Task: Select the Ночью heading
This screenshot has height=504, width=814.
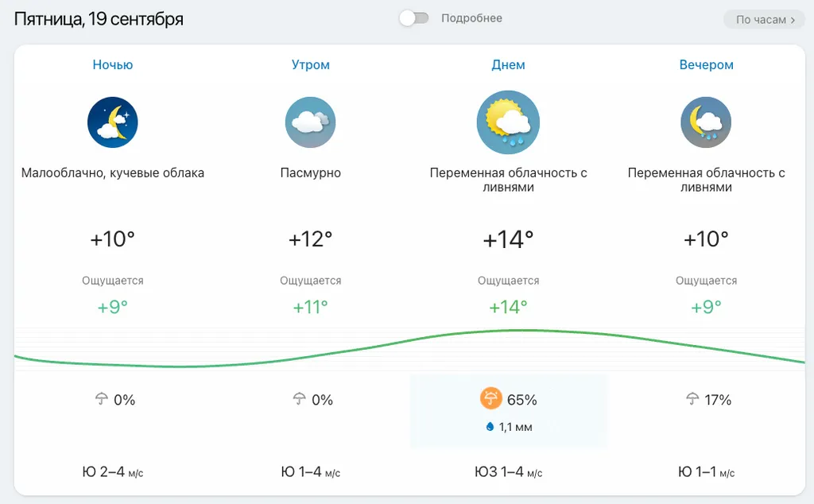Action: pos(113,65)
